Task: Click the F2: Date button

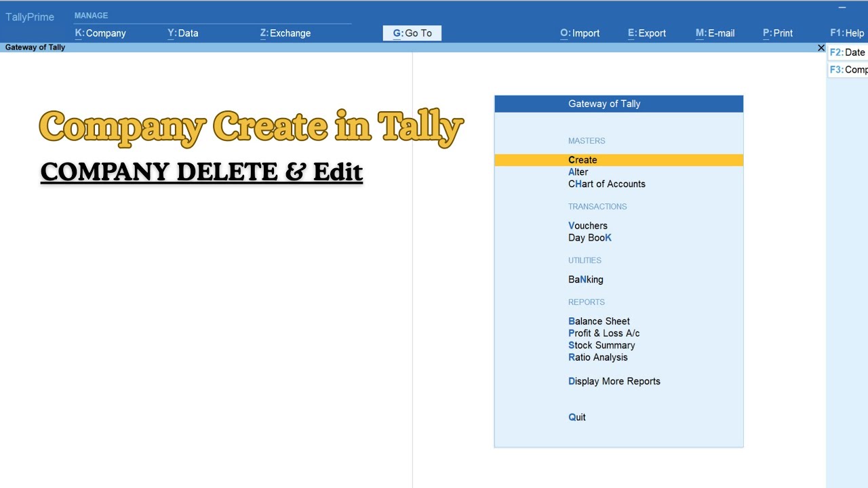Action: click(848, 52)
